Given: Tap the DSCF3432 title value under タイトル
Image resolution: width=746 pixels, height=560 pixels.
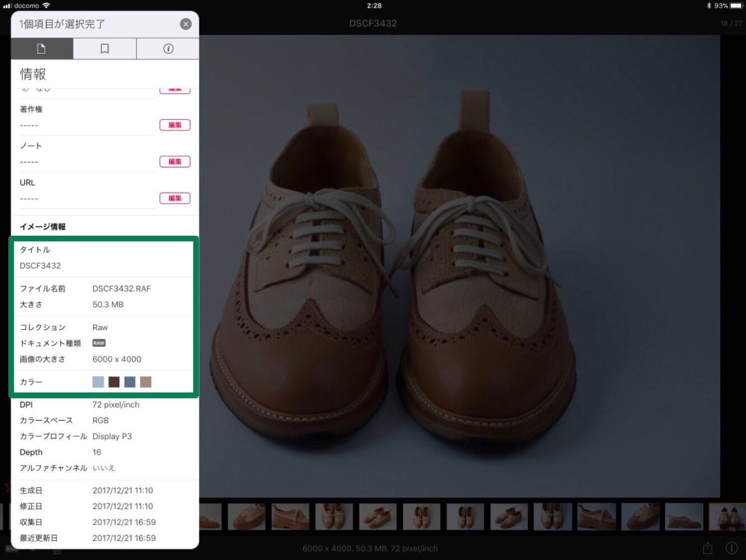Looking at the screenshot, I should point(40,266).
